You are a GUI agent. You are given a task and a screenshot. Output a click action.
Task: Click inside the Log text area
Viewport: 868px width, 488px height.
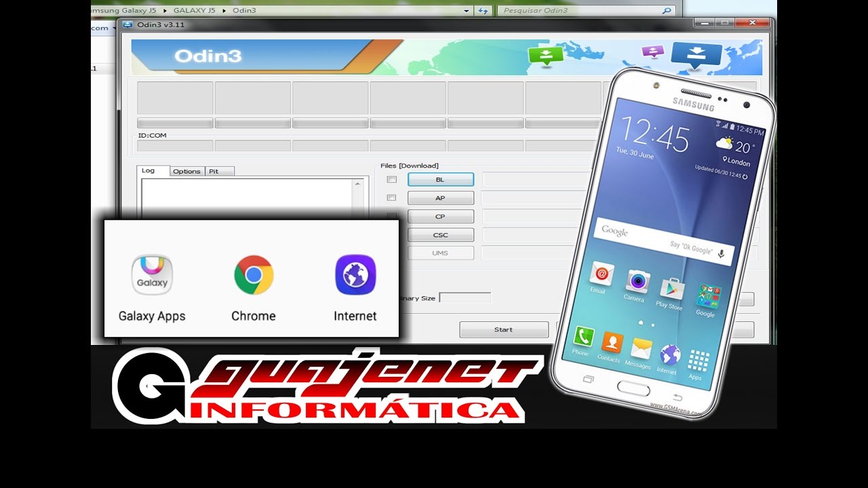pos(248,197)
